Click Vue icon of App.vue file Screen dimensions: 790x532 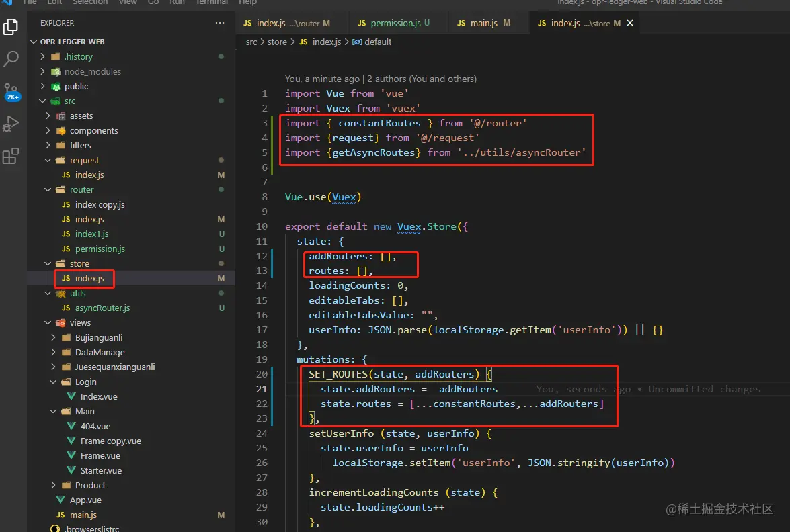click(61, 500)
